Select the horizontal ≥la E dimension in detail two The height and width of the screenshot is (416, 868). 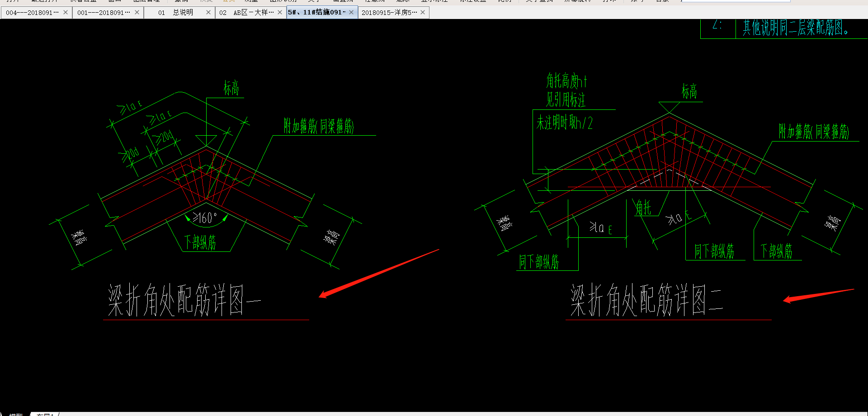click(601, 228)
